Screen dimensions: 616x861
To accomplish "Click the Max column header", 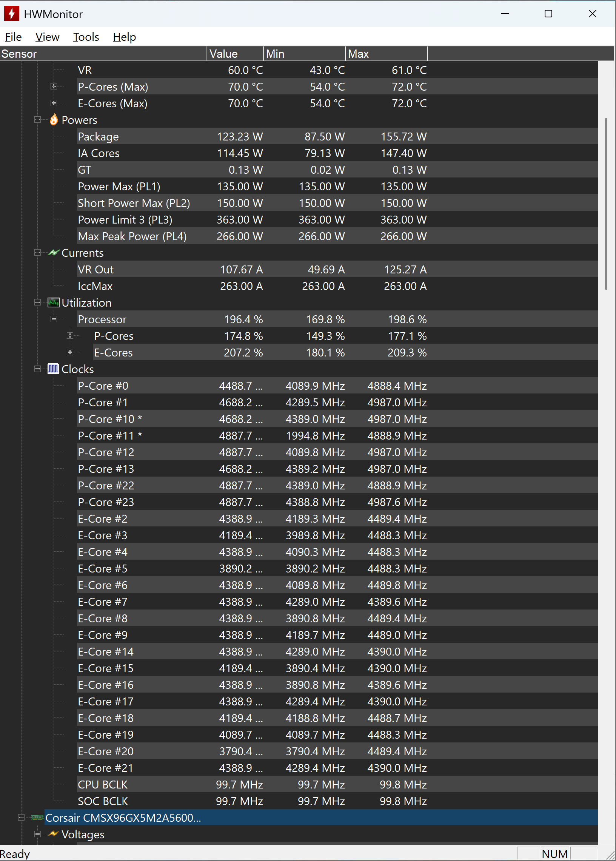I will tap(386, 54).
